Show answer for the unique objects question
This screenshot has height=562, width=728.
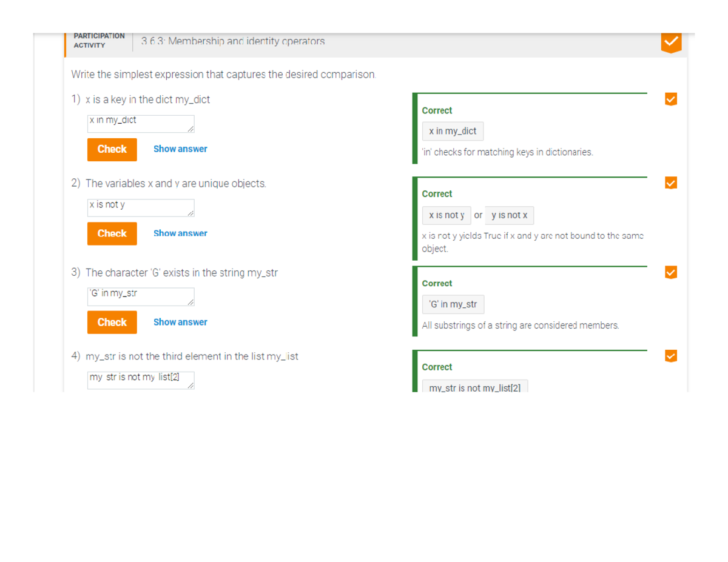(x=180, y=233)
